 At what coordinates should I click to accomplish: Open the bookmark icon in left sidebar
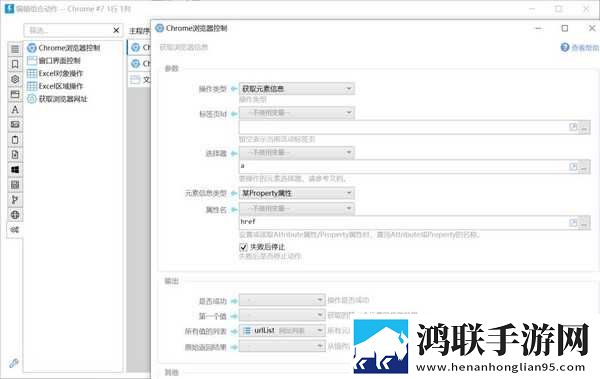pos(15,64)
